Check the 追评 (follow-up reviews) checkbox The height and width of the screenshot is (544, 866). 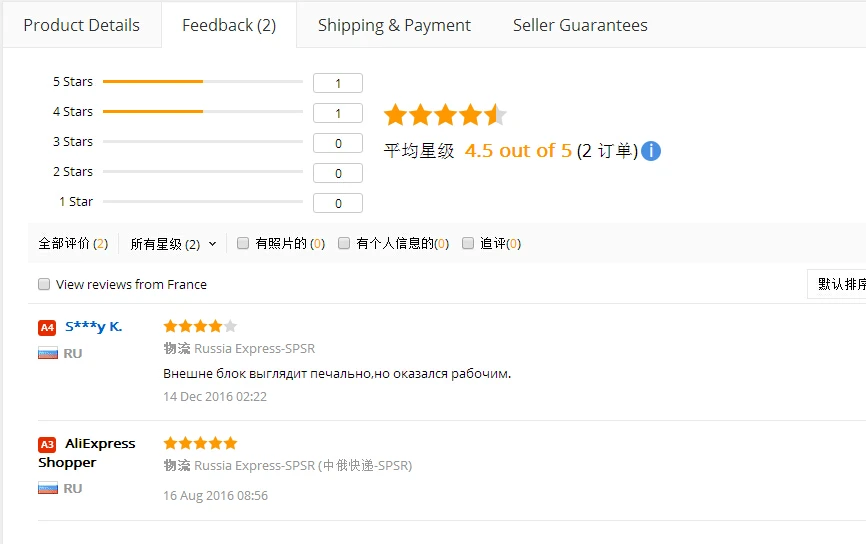click(x=468, y=243)
